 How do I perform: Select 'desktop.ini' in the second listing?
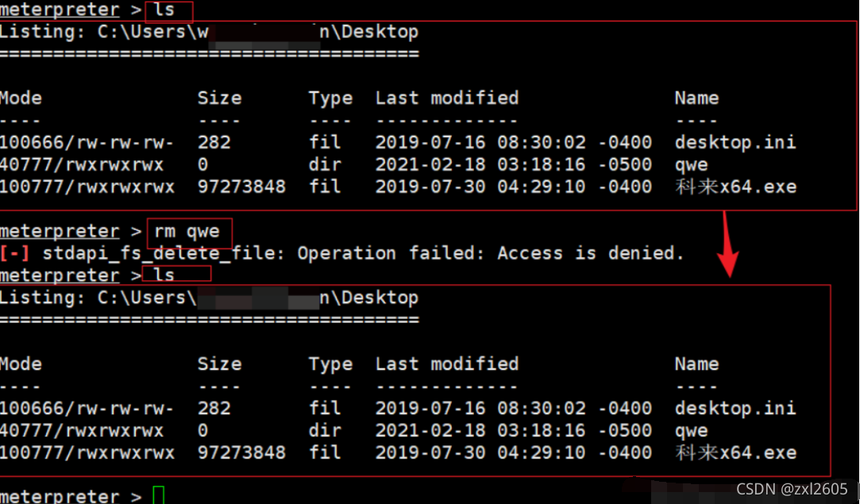(x=735, y=409)
